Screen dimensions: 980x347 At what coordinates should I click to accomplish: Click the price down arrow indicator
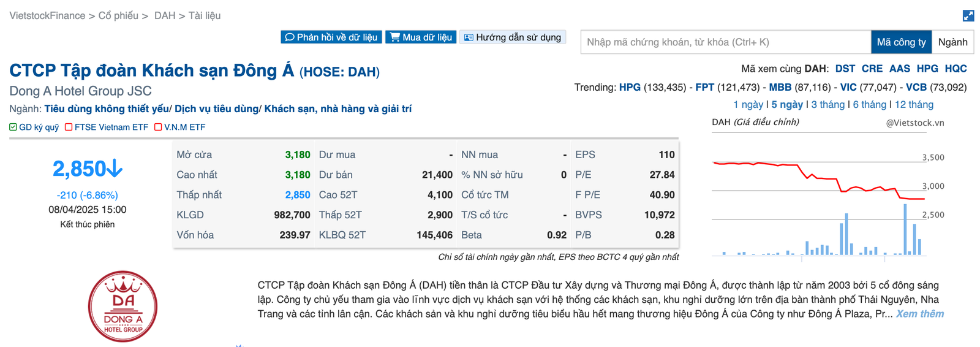[115, 169]
